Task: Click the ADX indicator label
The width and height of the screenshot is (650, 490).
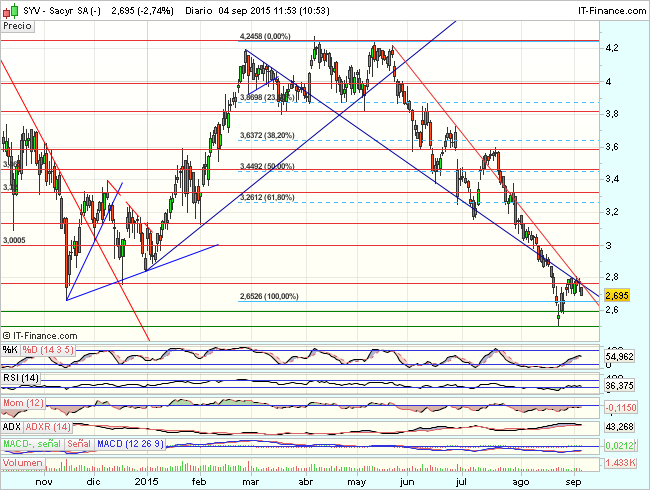Action: (x=13, y=427)
